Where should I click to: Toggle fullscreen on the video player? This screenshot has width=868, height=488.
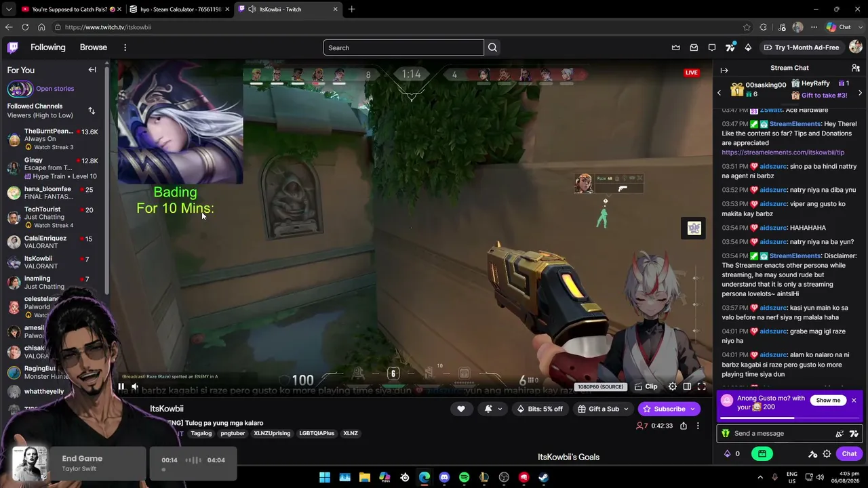pos(702,386)
